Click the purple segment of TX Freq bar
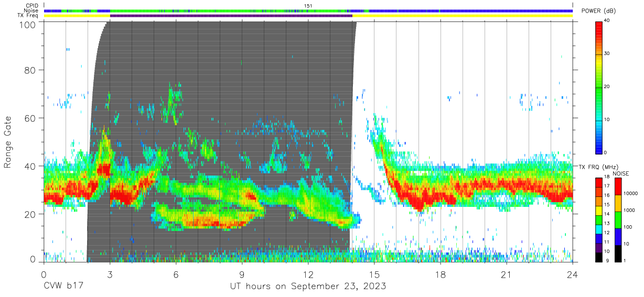This screenshot has width=644, height=297. coord(231,16)
